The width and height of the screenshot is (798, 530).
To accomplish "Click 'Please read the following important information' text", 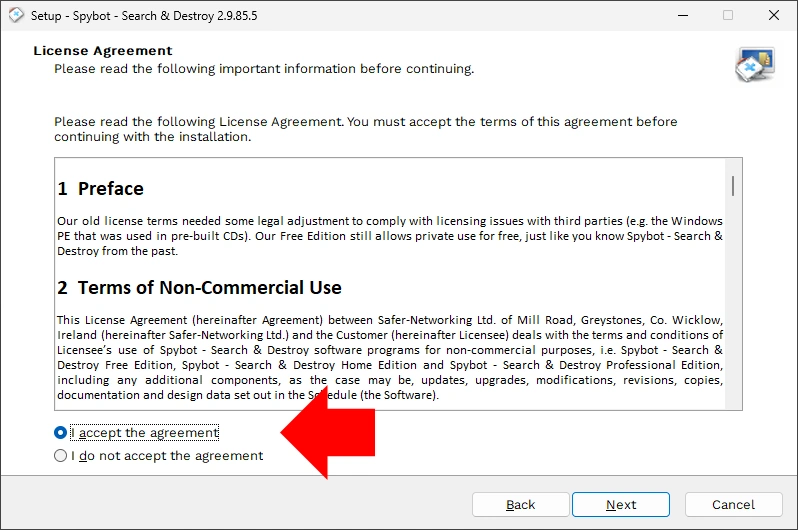I will click(x=264, y=69).
